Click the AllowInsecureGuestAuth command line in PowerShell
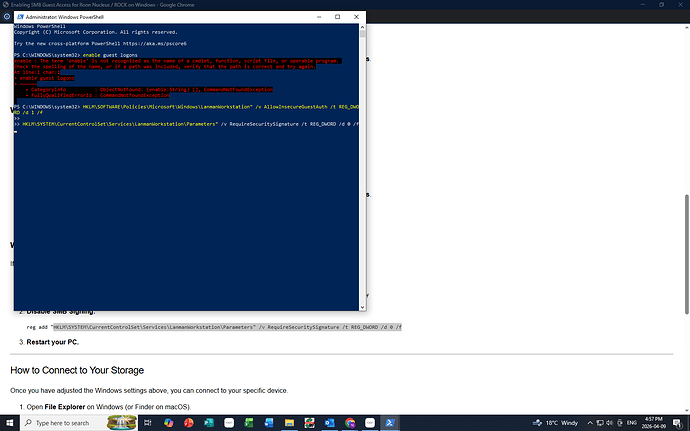690x431 pixels. (x=186, y=110)
